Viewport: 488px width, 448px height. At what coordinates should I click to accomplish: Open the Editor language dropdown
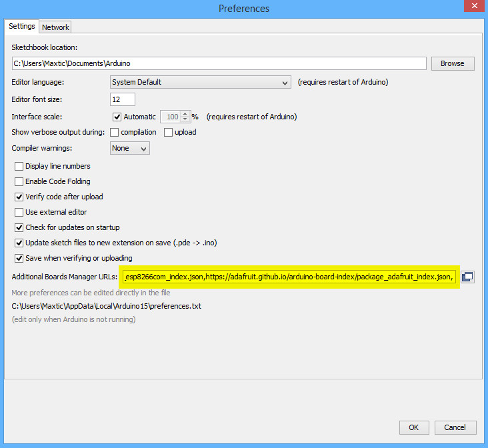201,82
